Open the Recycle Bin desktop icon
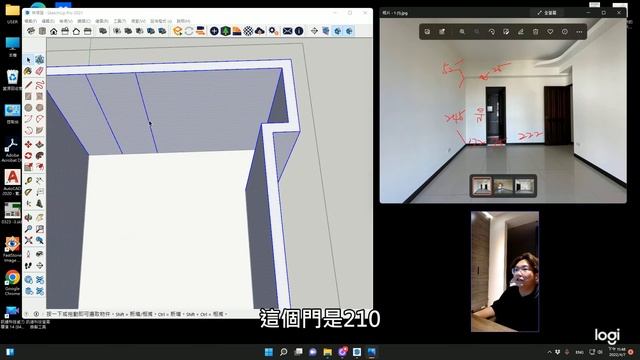 (12, 80)
